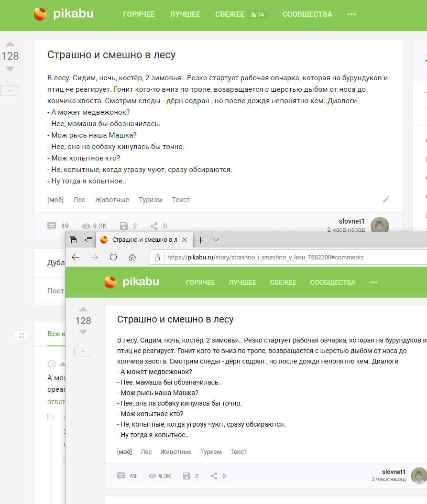This screenshot has height=504, width=427.
Task: Open slovnet1's profile on the background page
Action: 351,221
